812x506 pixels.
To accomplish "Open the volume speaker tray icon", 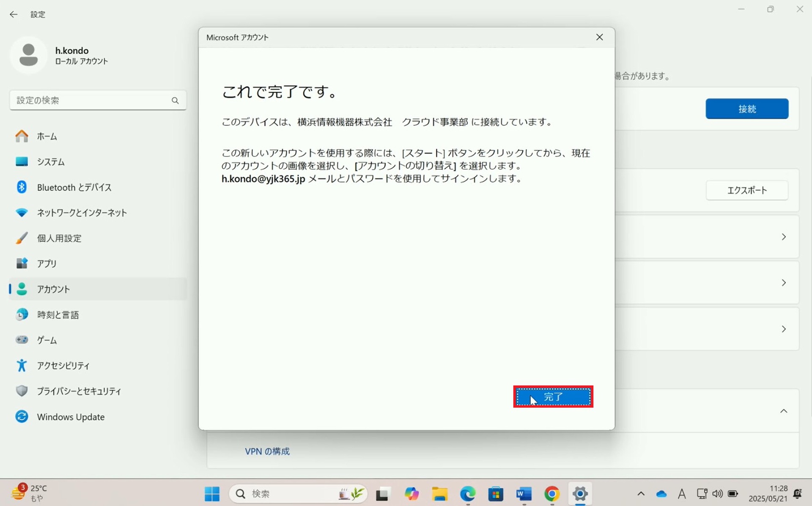I will click(x=717, y=494).
